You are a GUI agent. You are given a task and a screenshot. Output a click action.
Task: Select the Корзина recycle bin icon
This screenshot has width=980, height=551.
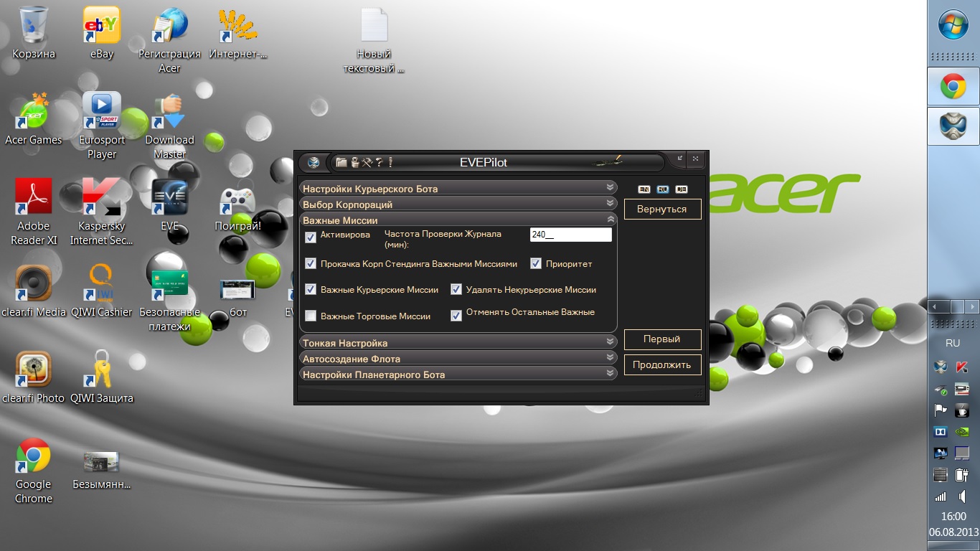tap(34, 32)
